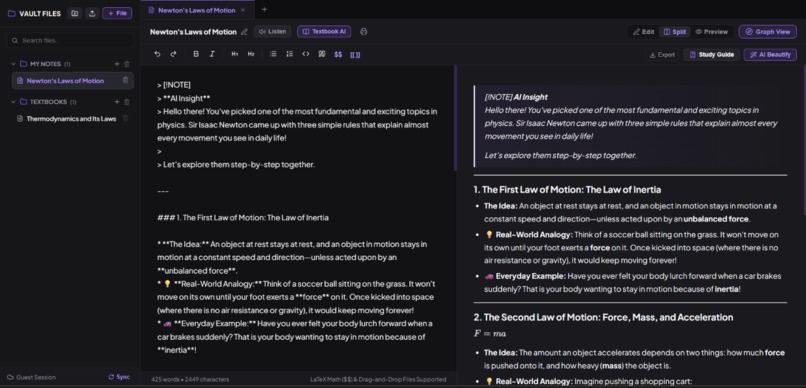Click the AI Beautify button

coord(770,54)
